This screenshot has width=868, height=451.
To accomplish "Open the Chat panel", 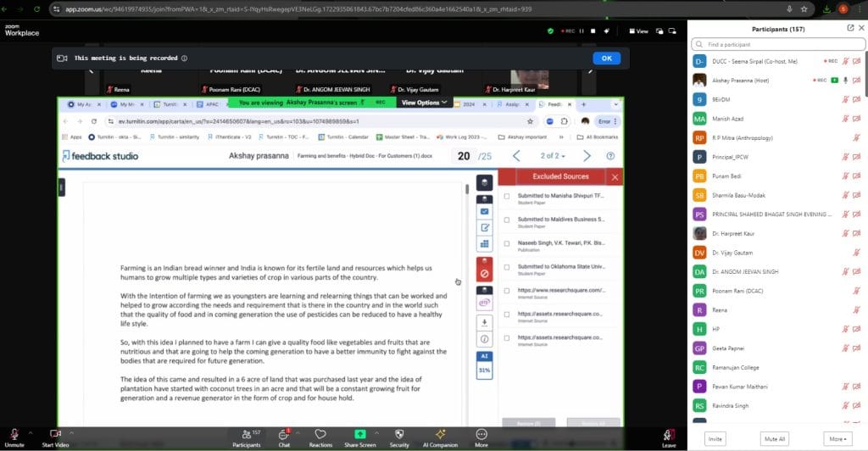I will pyautogui.click(x=284, y=435).
